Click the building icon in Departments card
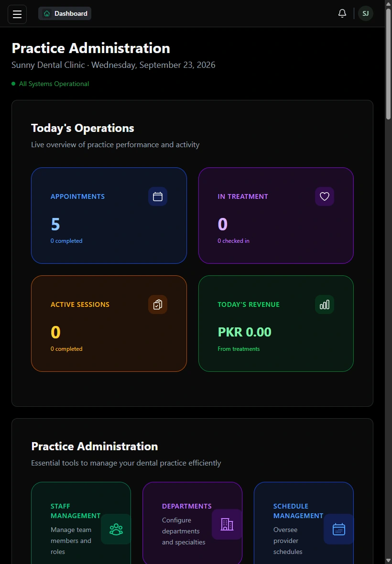The image size is (392, 564). pos(227,524)
